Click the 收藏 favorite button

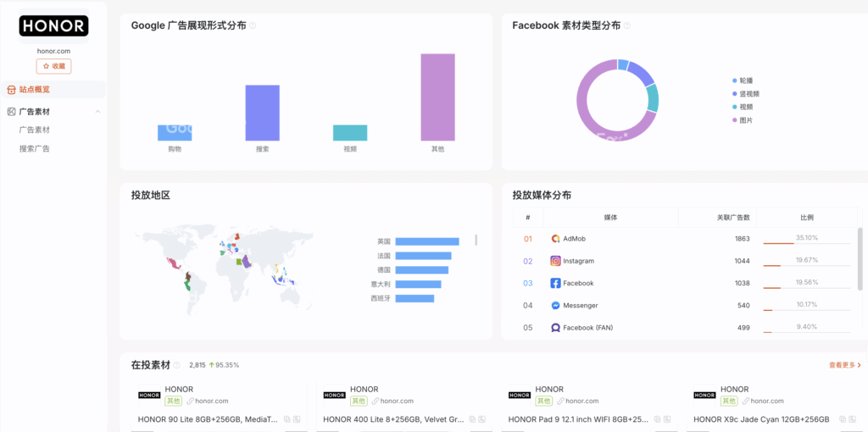click(53, 66)
